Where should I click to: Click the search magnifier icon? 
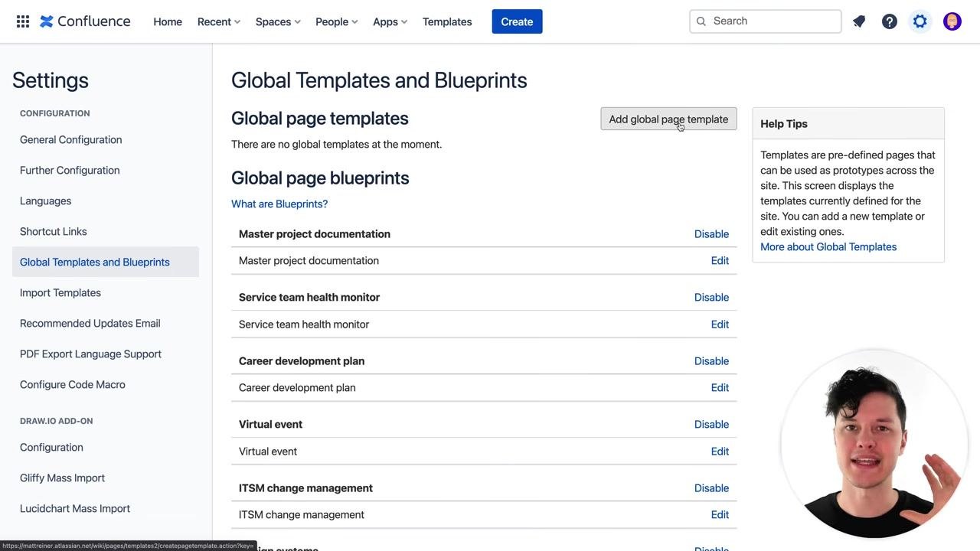pyautogui.click(x=701, y=21)
